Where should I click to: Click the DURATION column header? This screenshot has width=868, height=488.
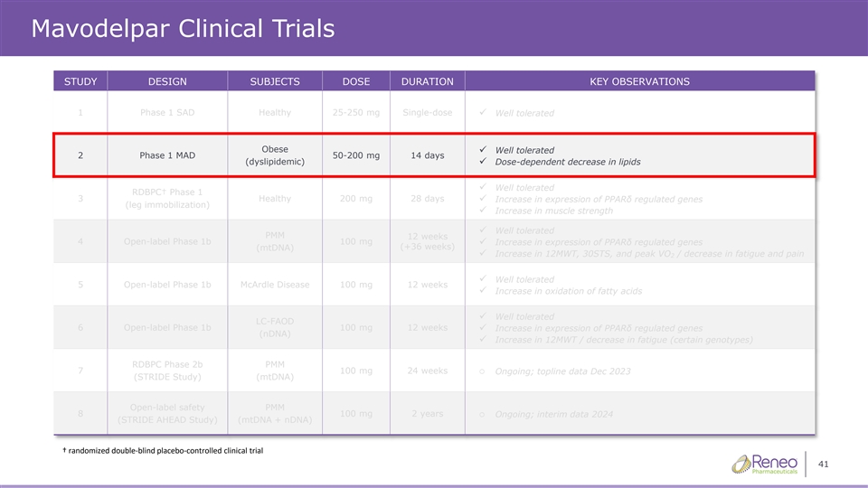[428, 81]
